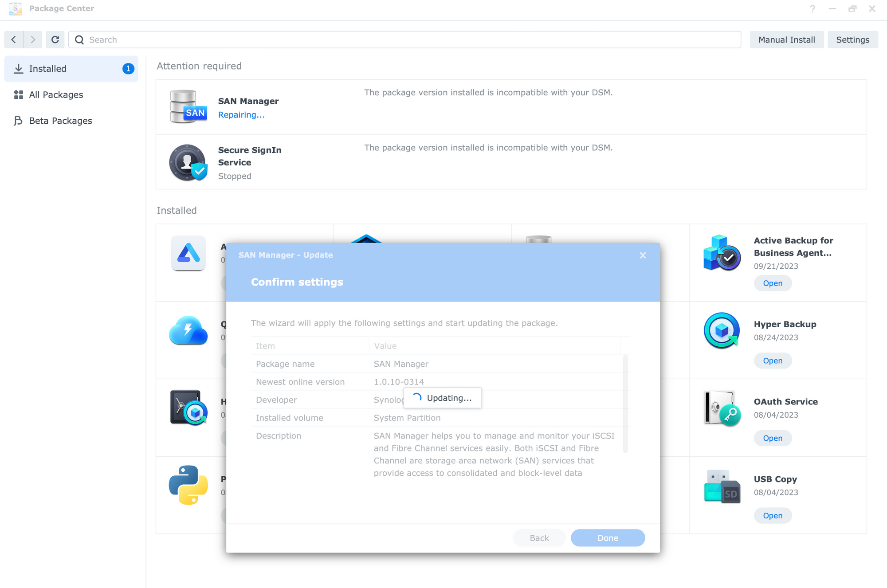Click the Package name row label
The image size is (887, 588).
285,364
